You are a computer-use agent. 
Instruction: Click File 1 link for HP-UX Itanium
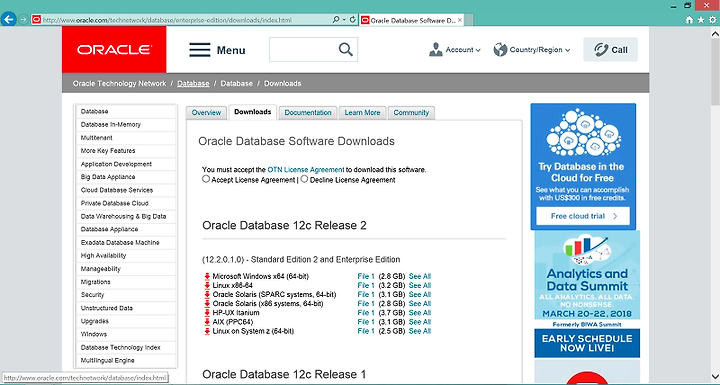point(366,313)
